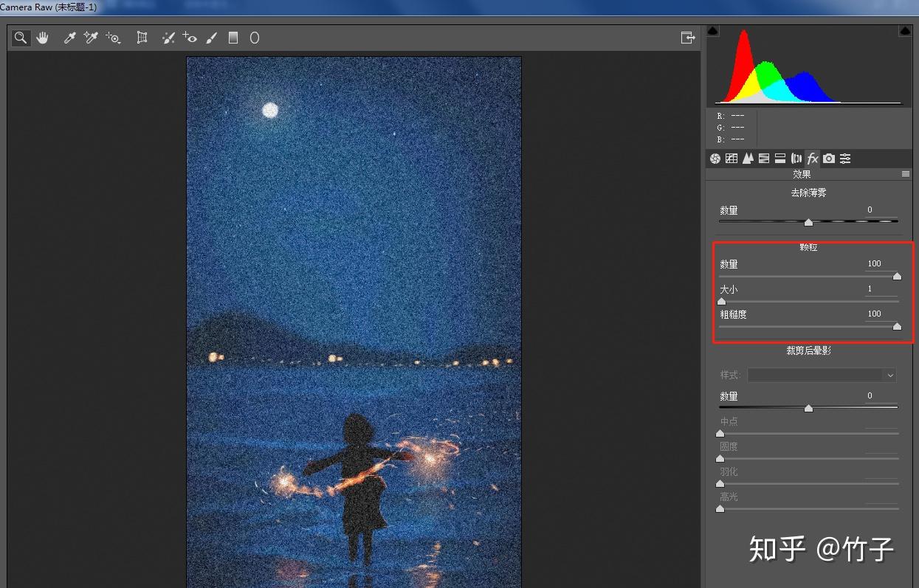
Task: Click the 中点 slider handle
Action: click(720, 433)
